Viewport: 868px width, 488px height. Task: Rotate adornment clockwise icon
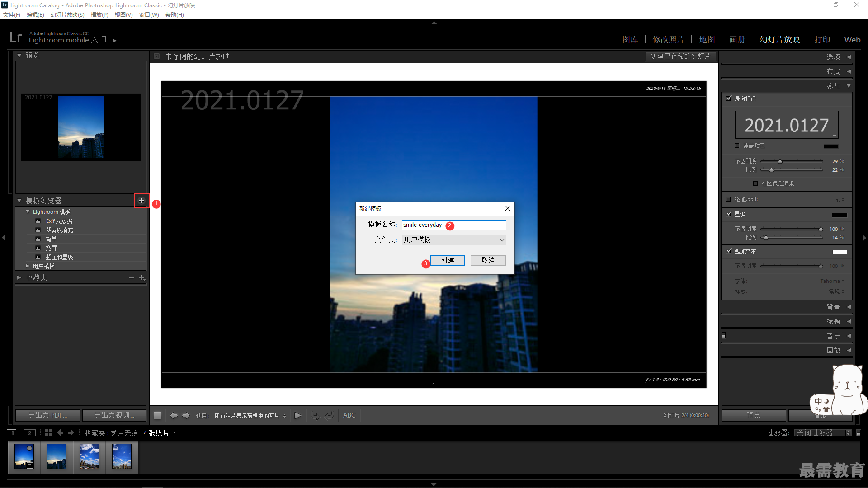[330, 415]
